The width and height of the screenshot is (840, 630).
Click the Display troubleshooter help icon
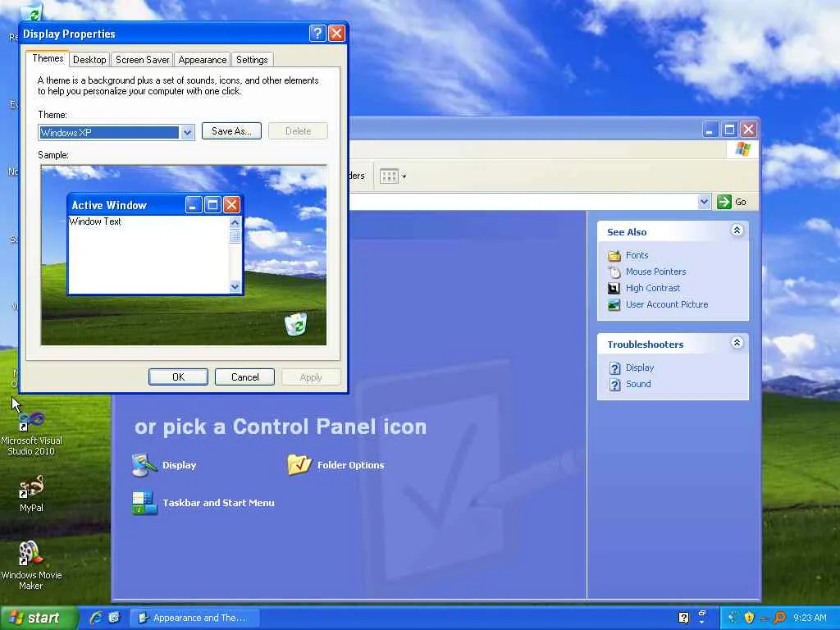[x=614, y=368]
